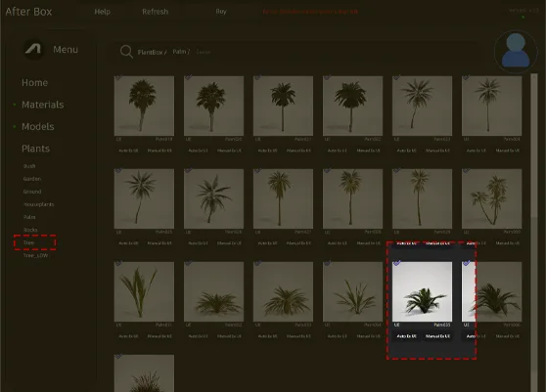Select Palm034 thumbnail
546x392 pixels.
[x=352, y=291]
